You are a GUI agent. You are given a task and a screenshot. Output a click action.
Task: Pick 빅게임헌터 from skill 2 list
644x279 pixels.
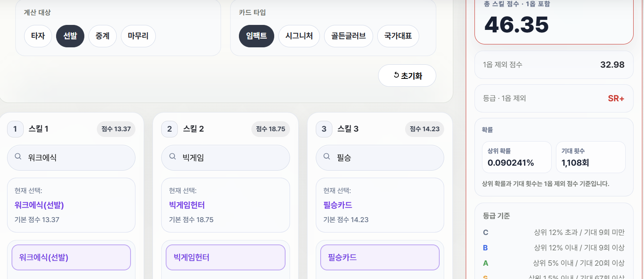(226, 257)
